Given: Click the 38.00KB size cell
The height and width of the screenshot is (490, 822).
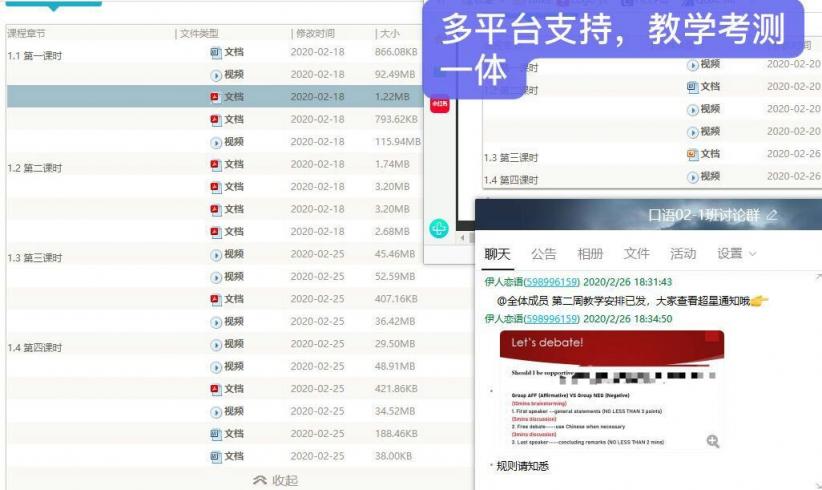Looking at the screenshot, I should [393, 456].
